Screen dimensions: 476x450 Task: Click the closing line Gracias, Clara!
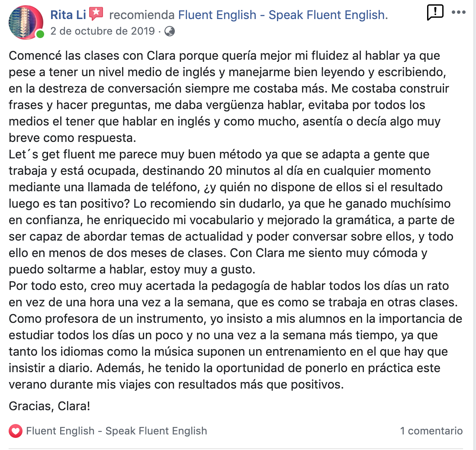tap(49, 406)
